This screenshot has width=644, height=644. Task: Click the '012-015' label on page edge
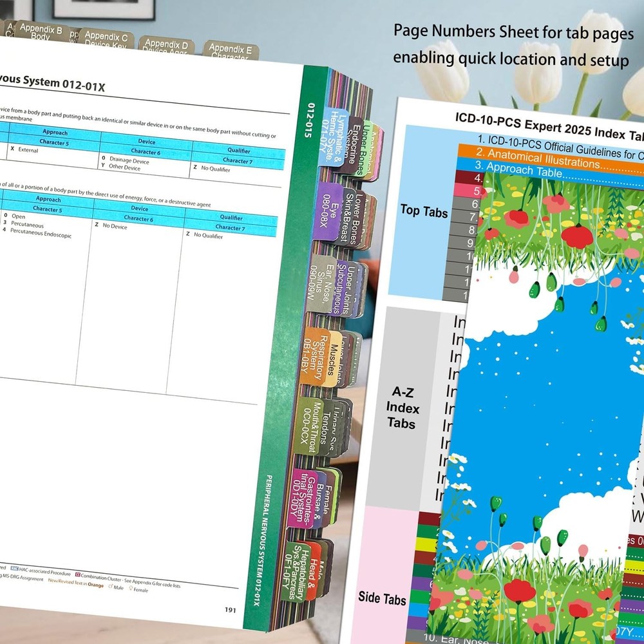[x=311, y=120]
